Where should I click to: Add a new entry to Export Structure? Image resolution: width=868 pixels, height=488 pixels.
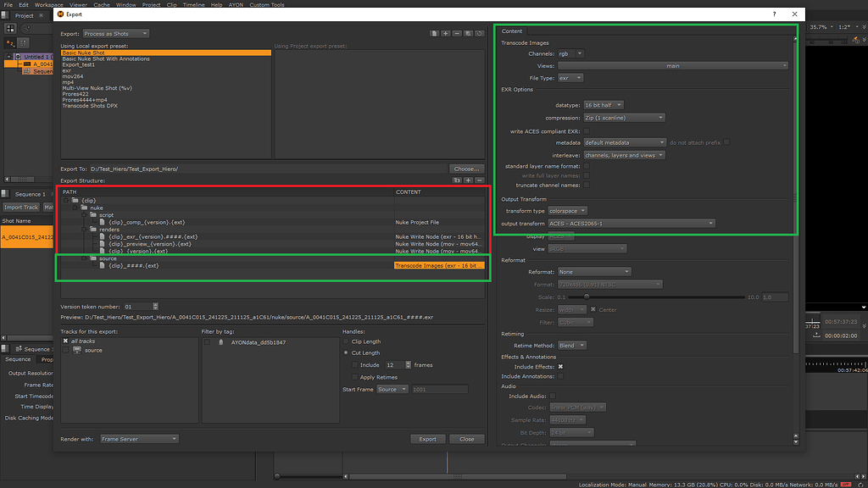469,180
